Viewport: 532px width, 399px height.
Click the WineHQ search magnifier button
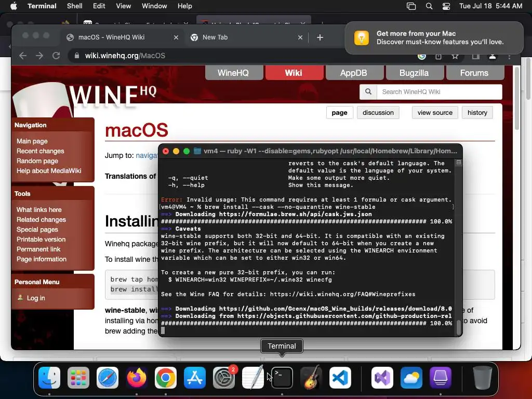tap(368, 91)
